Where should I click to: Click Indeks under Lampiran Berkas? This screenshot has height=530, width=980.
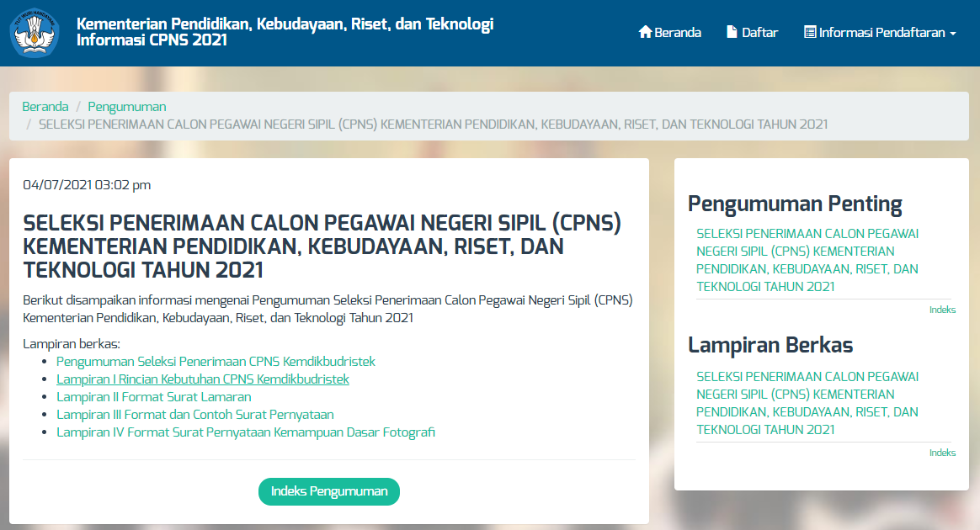(943, 452)
